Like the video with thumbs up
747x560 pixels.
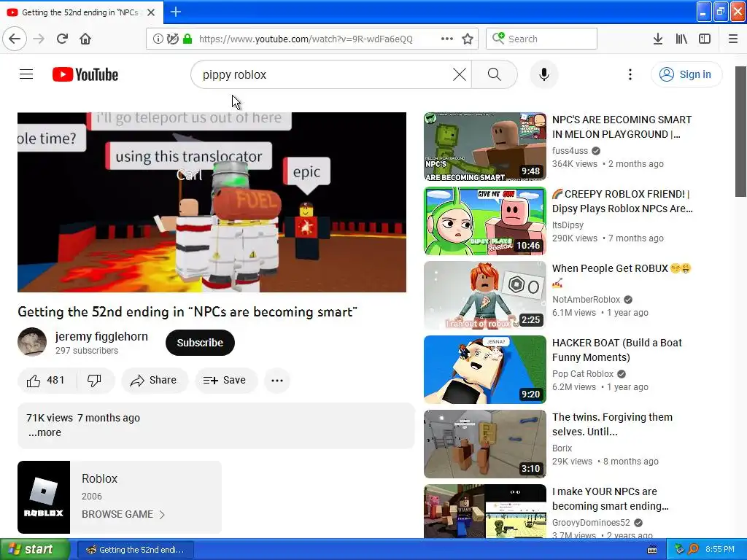[46, 380]
